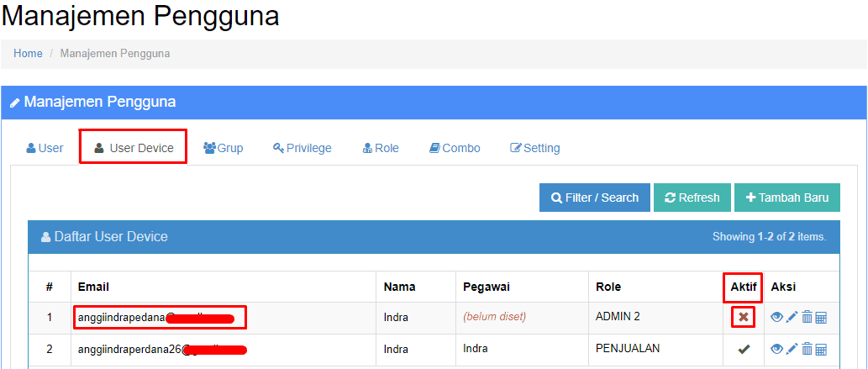This screenshot has height=369, width=868.
Task: Open the Filter / Search panel
Action: click(594, 198)
